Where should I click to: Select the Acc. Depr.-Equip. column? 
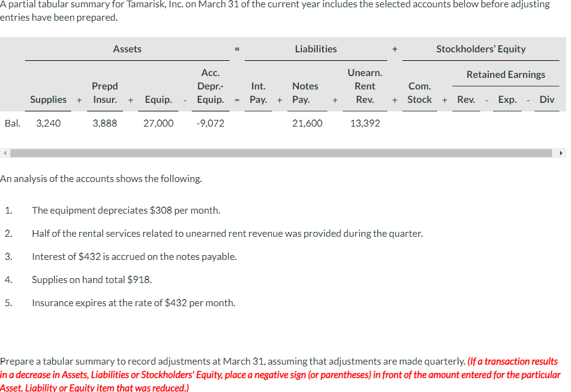tap(210, 85)
